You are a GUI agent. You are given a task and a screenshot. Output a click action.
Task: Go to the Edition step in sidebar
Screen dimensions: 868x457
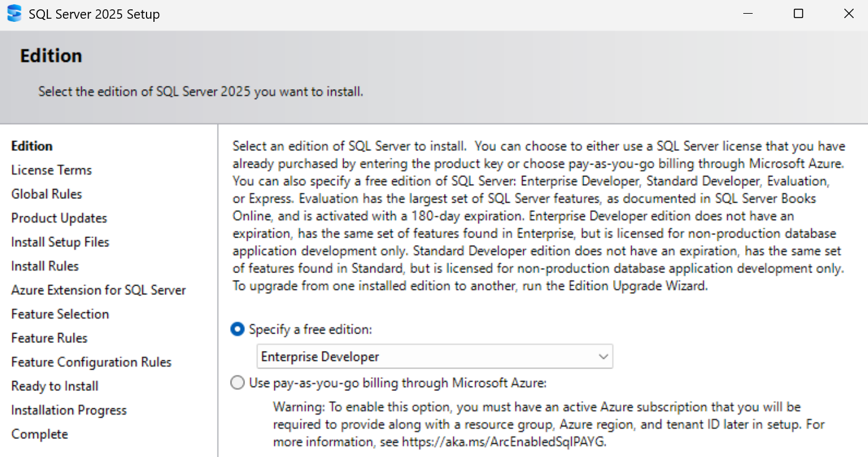pyautogui.click(x=32, y=147)
